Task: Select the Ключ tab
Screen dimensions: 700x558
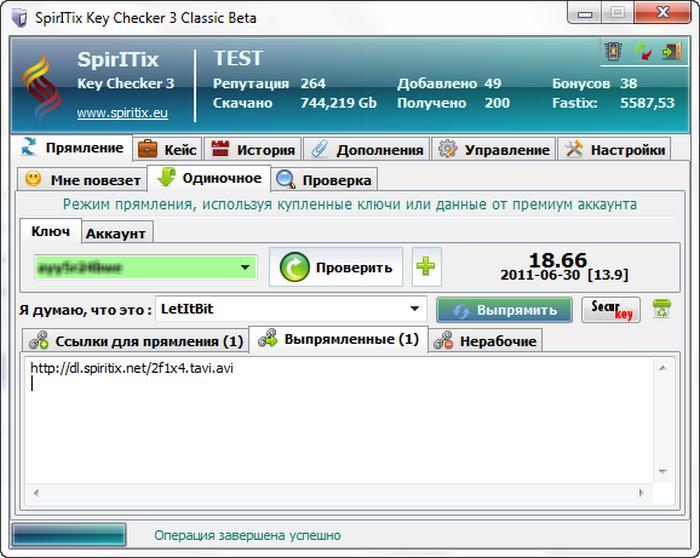Action: [x=50, y=231]
